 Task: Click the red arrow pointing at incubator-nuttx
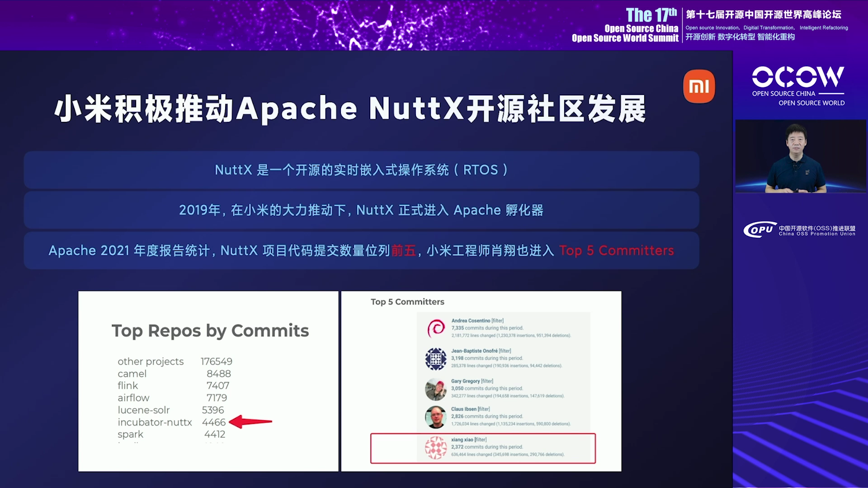[251, 422]
